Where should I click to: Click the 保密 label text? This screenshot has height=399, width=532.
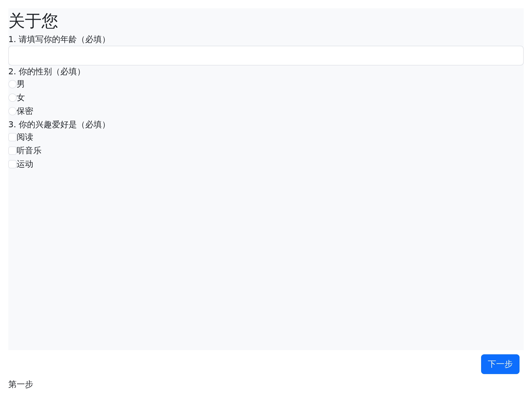pos(25,111)
